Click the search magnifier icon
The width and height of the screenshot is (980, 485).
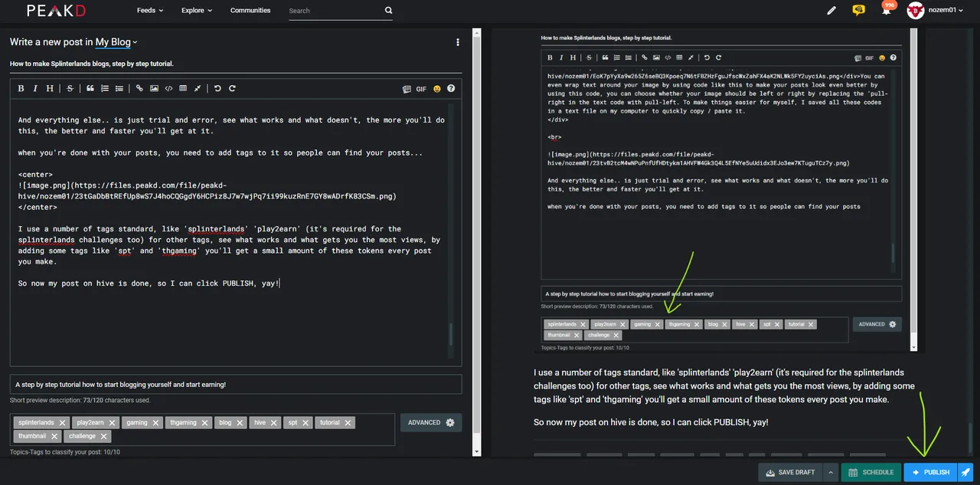click(388, 11)
